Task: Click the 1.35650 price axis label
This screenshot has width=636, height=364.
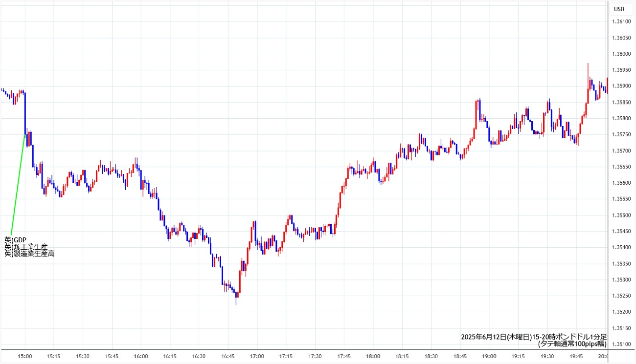Action: 622,167
